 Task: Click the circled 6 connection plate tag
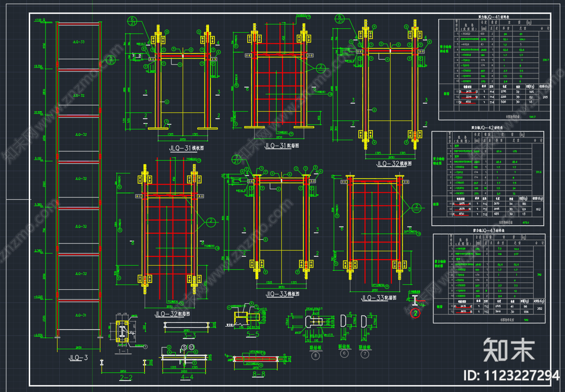click(x=344, y=354)
